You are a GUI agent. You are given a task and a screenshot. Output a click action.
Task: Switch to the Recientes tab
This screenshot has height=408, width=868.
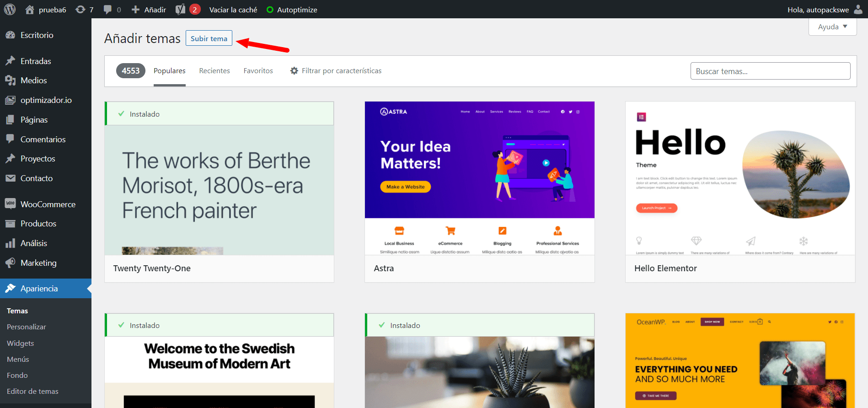pyautogui.click(x=214, y=71)
